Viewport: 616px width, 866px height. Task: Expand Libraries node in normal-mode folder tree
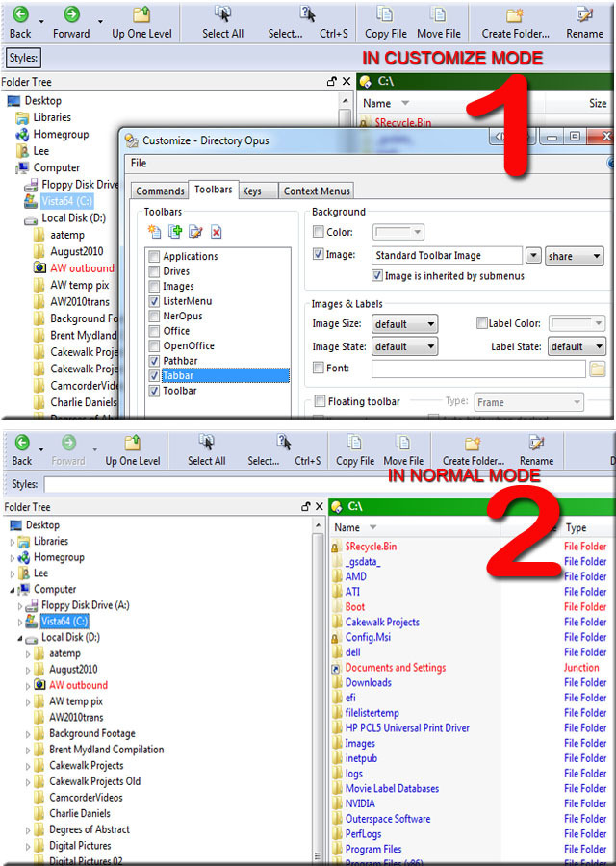pos(13,542)
